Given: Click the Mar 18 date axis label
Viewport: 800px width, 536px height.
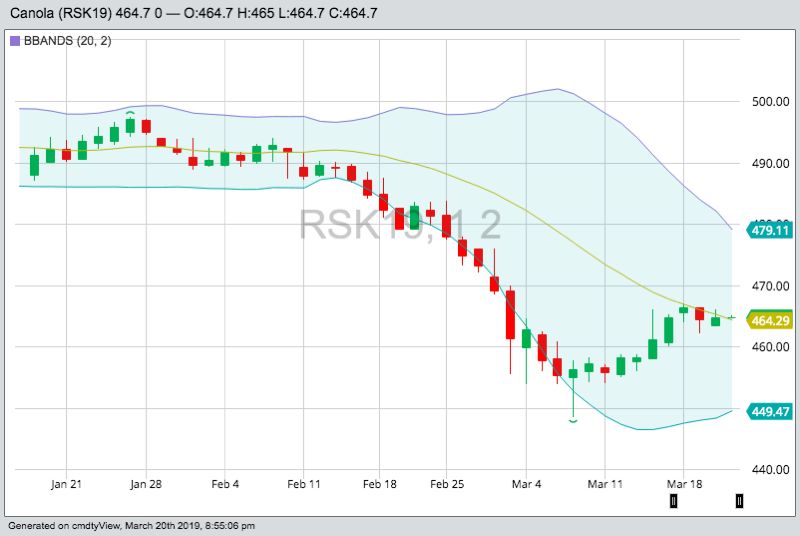Looking at the screenshot, I should pyautogui.click(x=684, y=484).
